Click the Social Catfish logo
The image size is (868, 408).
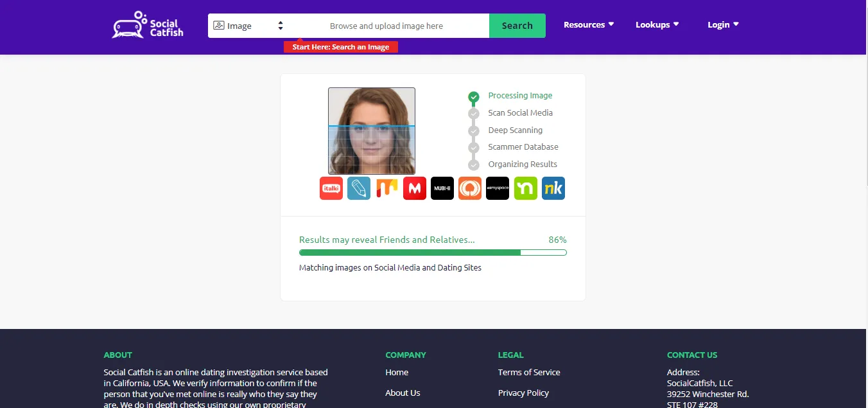pyautogui.click(x=148, y=25)
